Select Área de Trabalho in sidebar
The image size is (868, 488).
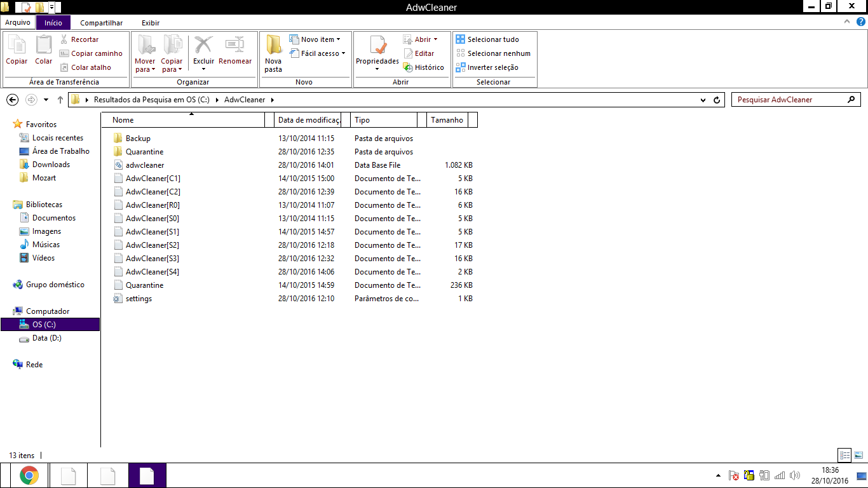(x=60, y=151)
